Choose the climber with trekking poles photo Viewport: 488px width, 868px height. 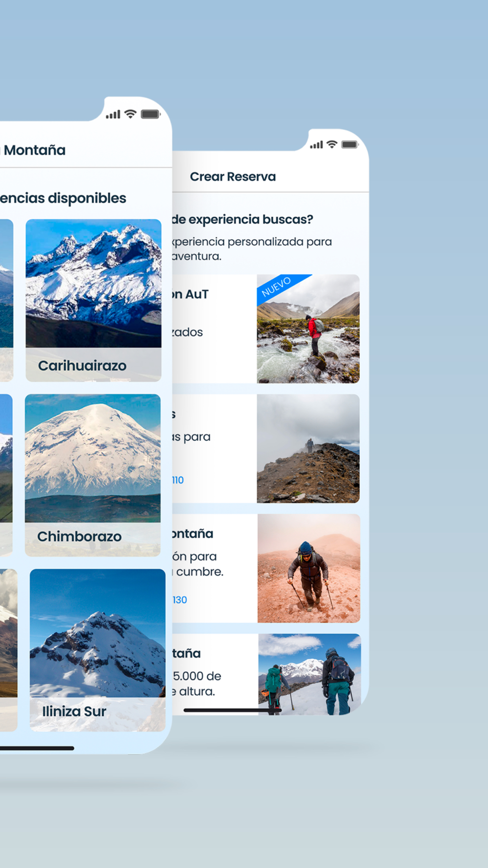[309, 568]
